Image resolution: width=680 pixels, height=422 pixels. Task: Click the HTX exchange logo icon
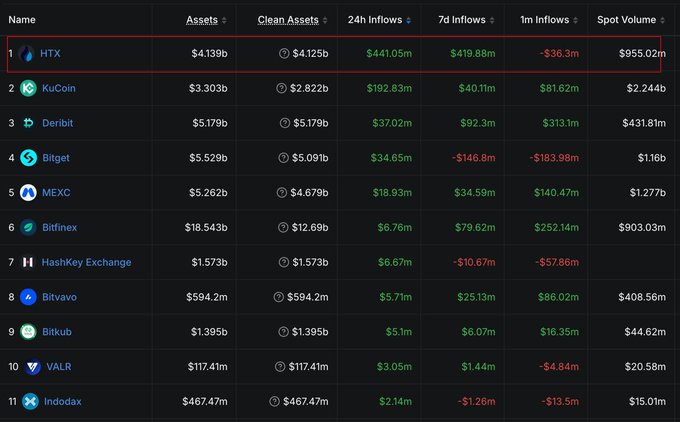click(27, 54)
